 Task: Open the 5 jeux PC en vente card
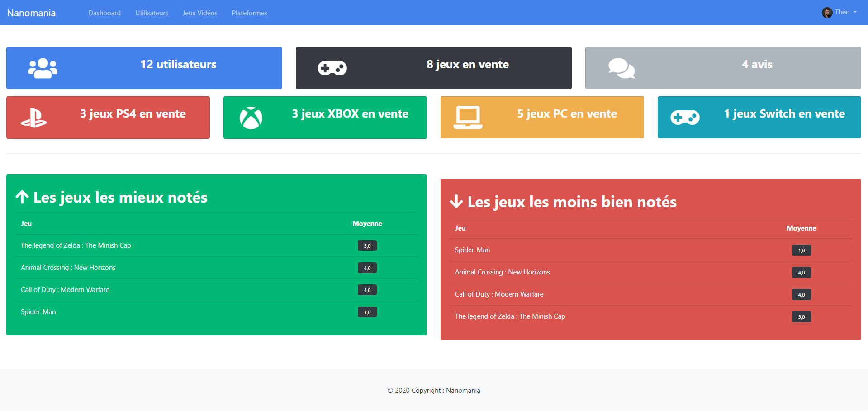click(x=542, y=118)
